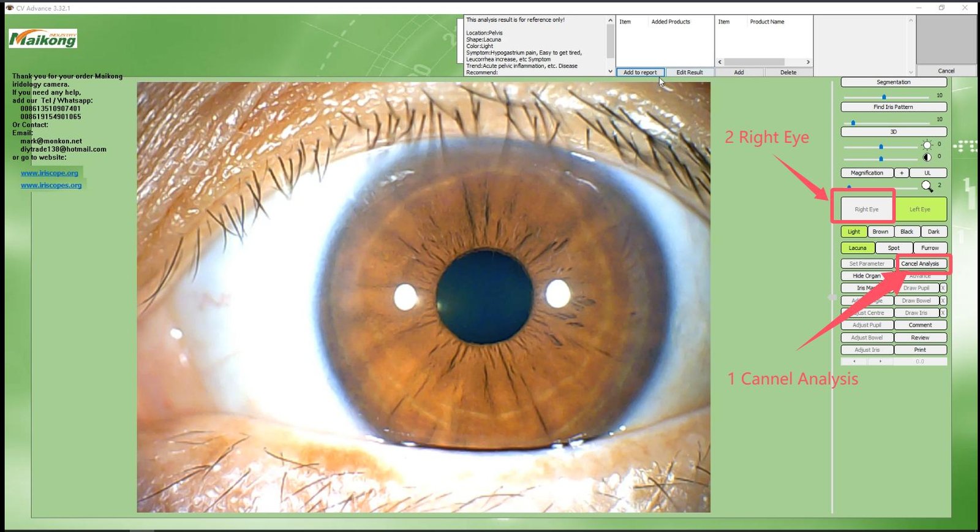Choose the Black color option

[x=907, y=232]
